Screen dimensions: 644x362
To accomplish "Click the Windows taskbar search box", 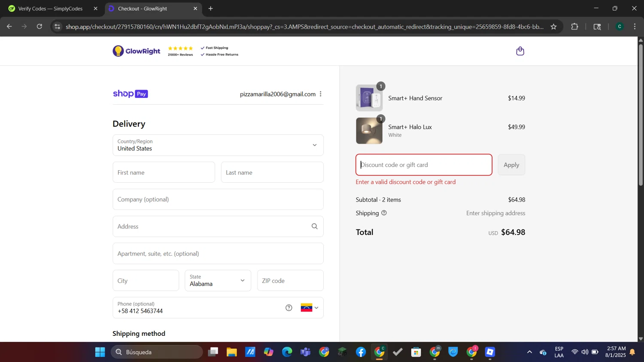I will [157, 352].
